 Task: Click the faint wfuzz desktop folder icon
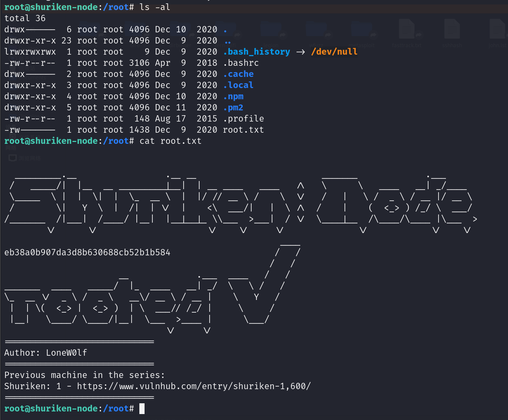[x=316, y=30]
